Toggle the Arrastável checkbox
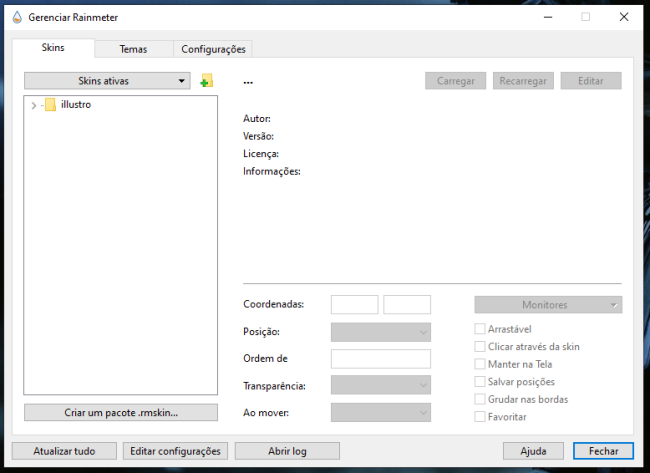 click(480, 329)
